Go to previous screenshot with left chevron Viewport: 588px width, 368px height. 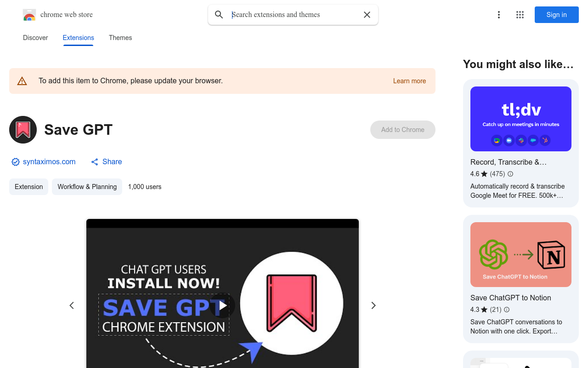(72, 305)
